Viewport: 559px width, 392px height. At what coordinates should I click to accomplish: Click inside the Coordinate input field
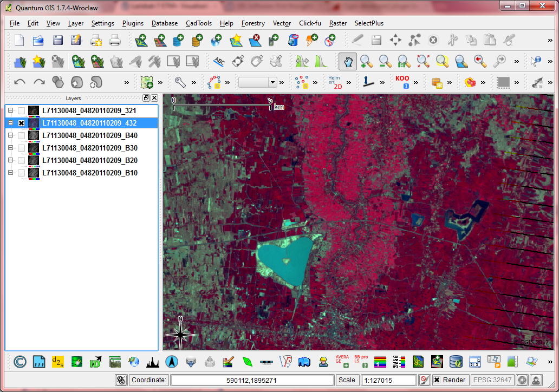tap(252, 380)
